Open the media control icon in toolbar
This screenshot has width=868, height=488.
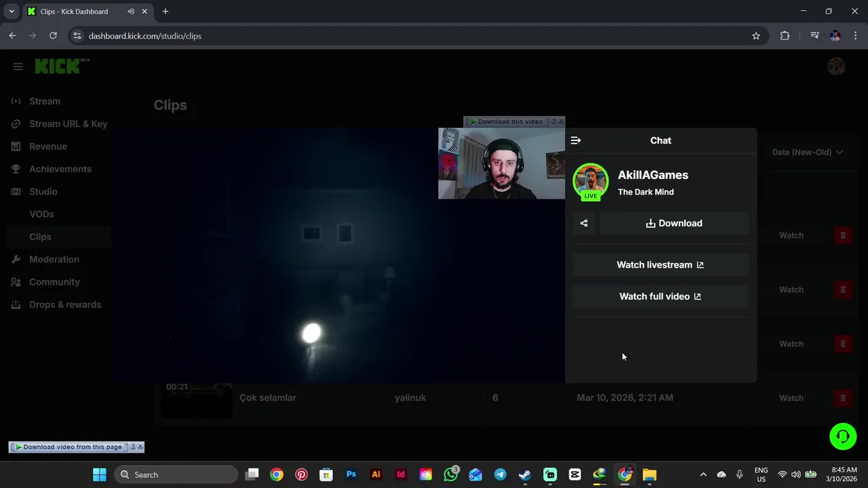(814, 36)
